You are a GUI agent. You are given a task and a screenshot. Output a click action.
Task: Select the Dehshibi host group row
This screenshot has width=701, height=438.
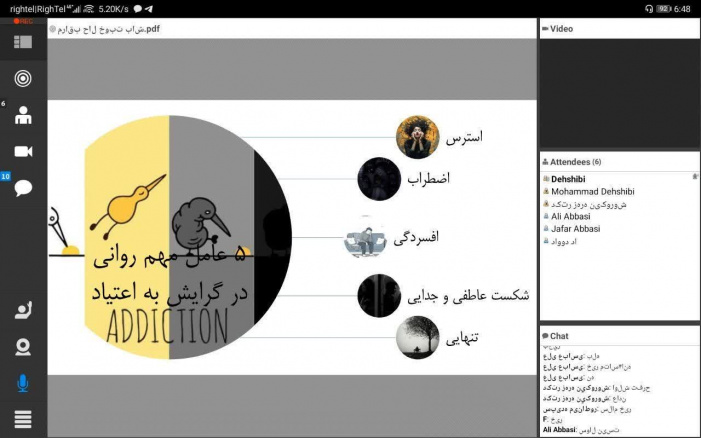point(619,179)
